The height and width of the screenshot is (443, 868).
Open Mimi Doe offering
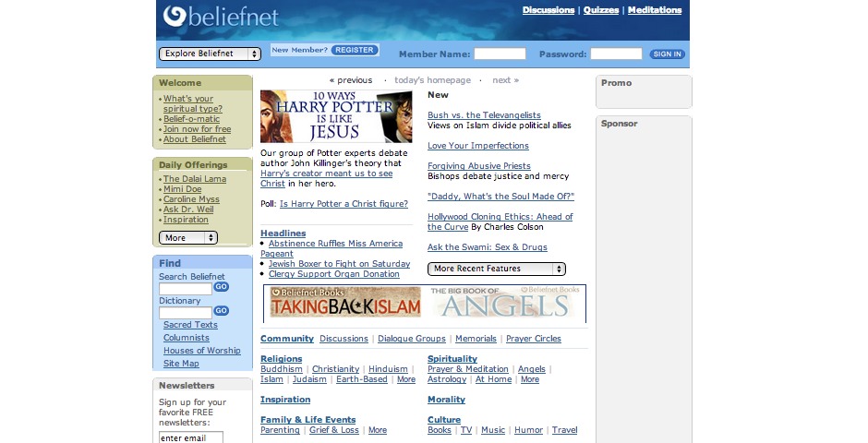182,189
